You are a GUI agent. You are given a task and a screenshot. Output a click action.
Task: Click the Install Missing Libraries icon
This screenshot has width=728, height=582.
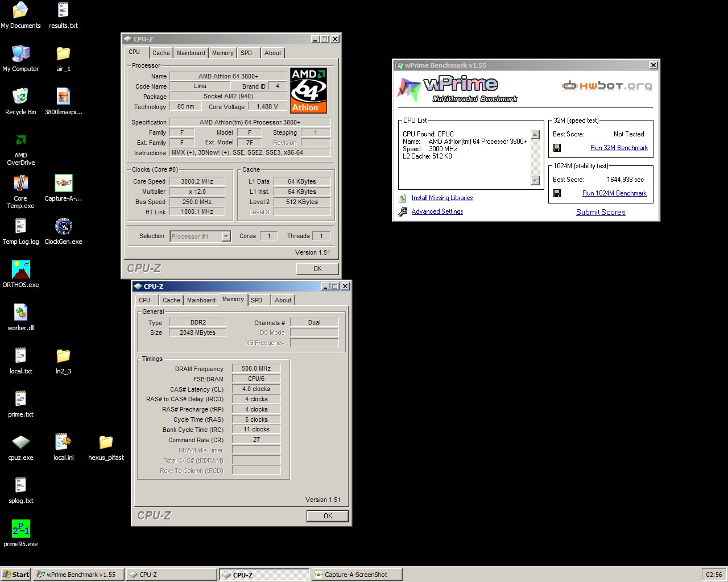403,198
